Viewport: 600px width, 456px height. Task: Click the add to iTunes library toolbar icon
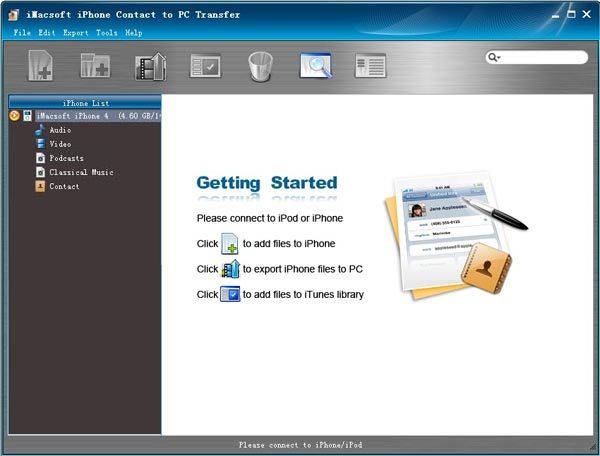[205, 66]
